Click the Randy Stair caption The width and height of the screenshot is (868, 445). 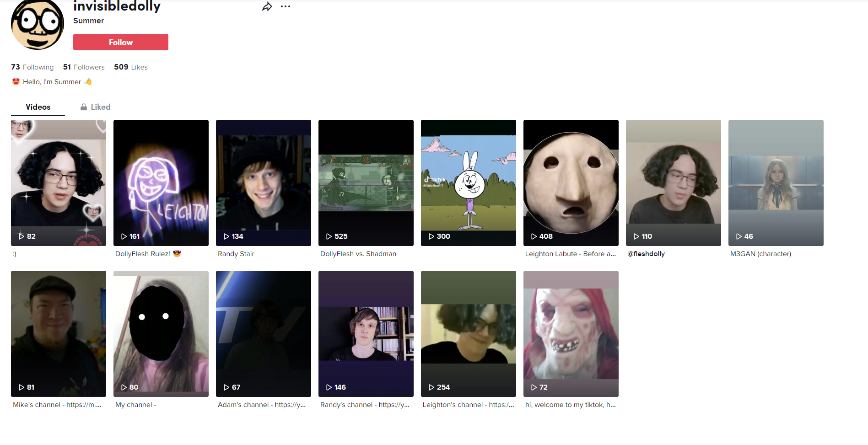point(236,254)
